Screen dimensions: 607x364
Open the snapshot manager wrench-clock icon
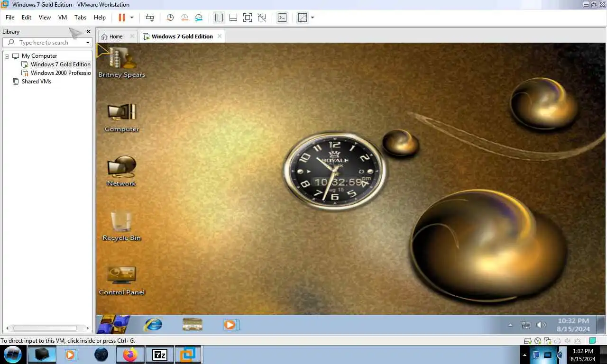tap(199, 18)
